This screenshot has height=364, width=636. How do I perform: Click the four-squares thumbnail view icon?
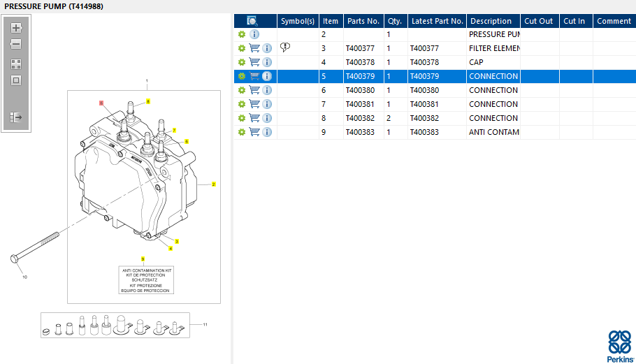pyautogui.click(x=16, y=64)
